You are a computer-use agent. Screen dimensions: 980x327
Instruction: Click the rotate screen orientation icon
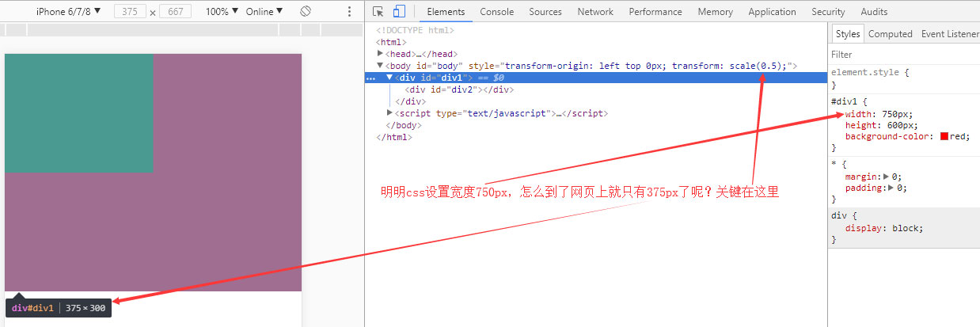306,12
